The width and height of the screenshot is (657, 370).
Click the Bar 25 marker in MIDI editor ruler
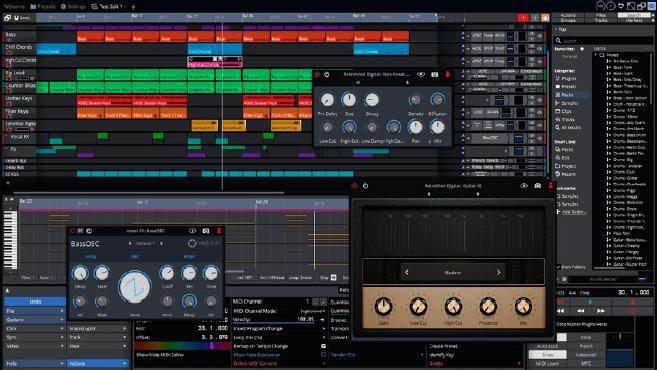[x=25, y=201]
